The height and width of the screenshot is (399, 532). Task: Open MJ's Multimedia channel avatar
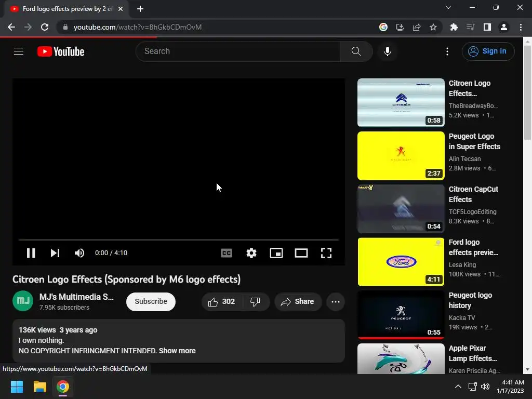(x=23, y=301)
